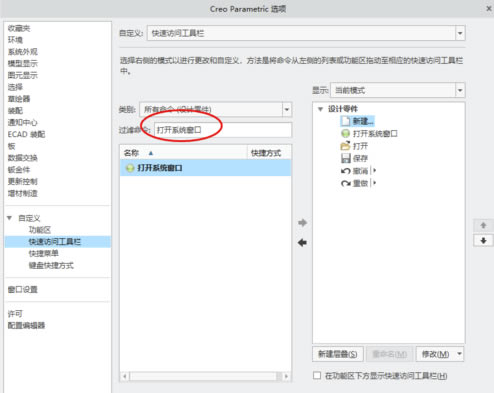This screenshot has height=393, width=494.
Task: Click the 重做 redo arrow icon
Action: click(345, 183)
